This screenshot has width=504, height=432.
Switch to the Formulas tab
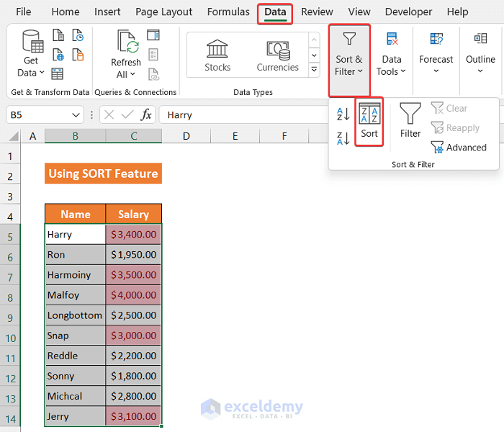[228, 12]
